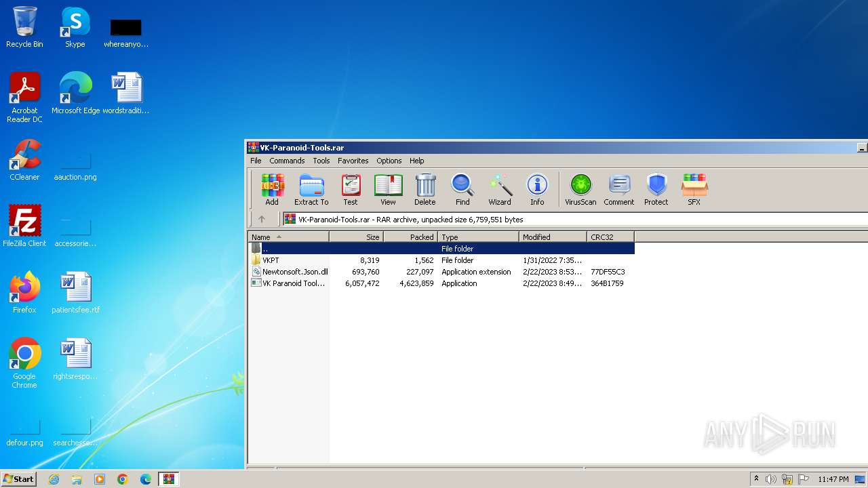The image size is (868, 488).
Task: Open the Tools menu
Action: (321, 161)
